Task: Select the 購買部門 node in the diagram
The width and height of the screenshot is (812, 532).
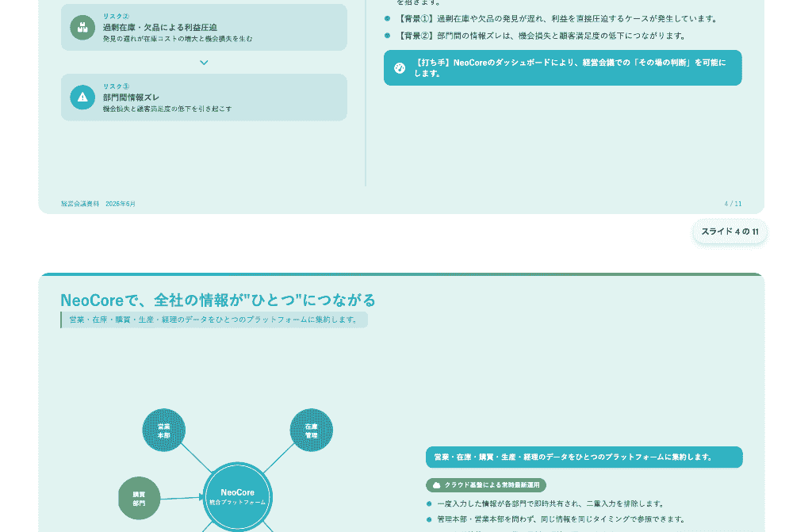Action: click(x=139, y=499)
